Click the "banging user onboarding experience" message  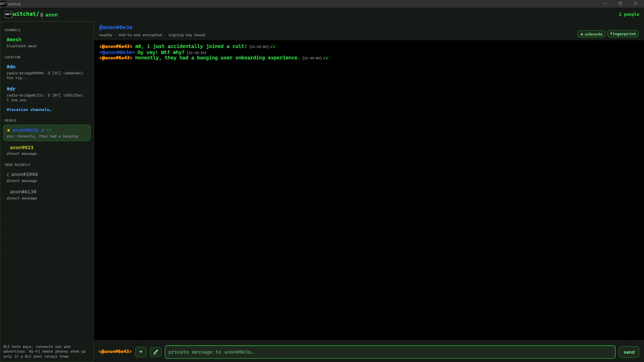tap(218, 58)
